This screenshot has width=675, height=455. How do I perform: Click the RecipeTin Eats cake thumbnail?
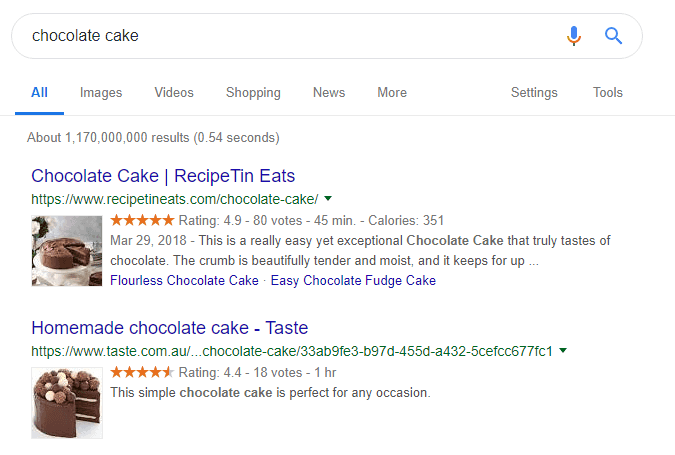pos(67,250)
